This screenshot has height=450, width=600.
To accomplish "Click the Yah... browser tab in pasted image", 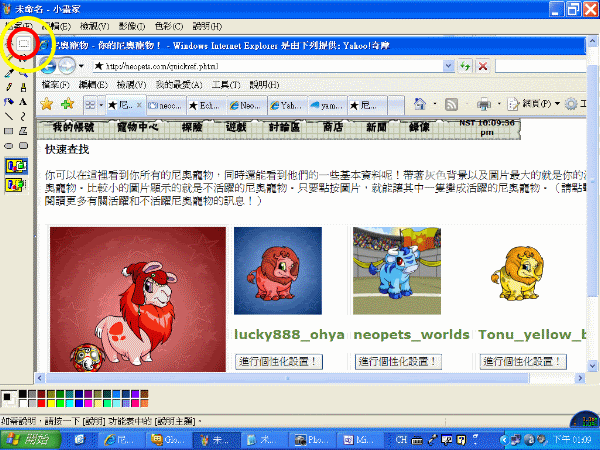I will tap(287, 105).
